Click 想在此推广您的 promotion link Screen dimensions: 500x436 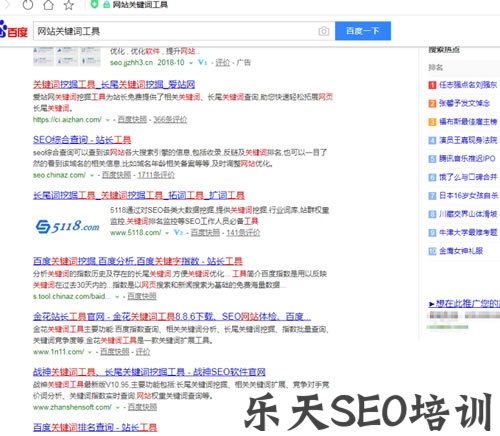pos(464,304)
